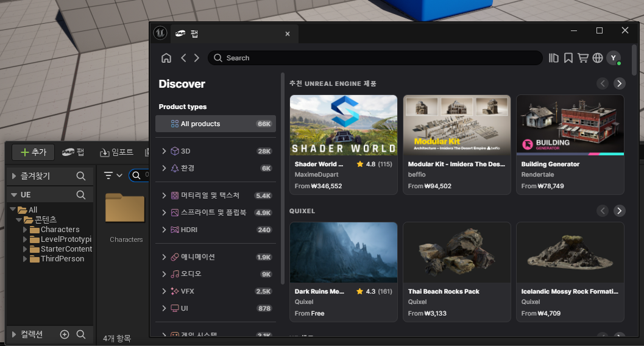Click the 팹 button in Content Browser
Viewport: 644px width, 346px height.
pyautogui.click(x=73, y=152)
